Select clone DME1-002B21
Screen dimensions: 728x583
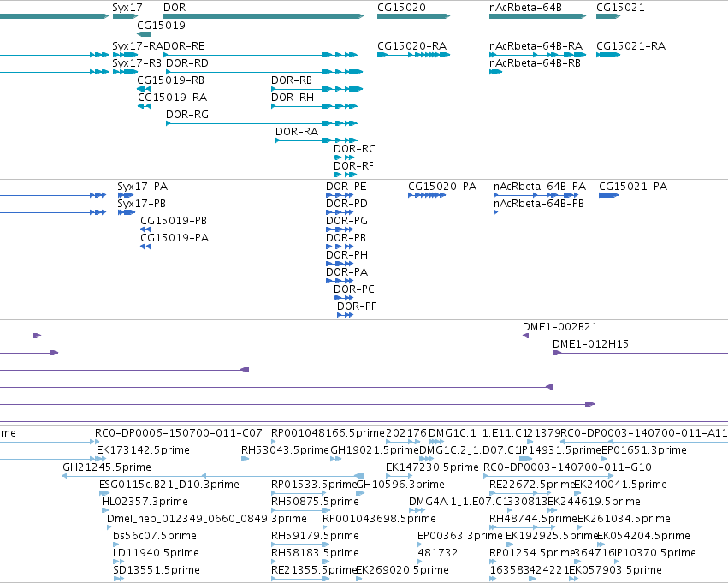pyautogui.click(x=625, y=336)
